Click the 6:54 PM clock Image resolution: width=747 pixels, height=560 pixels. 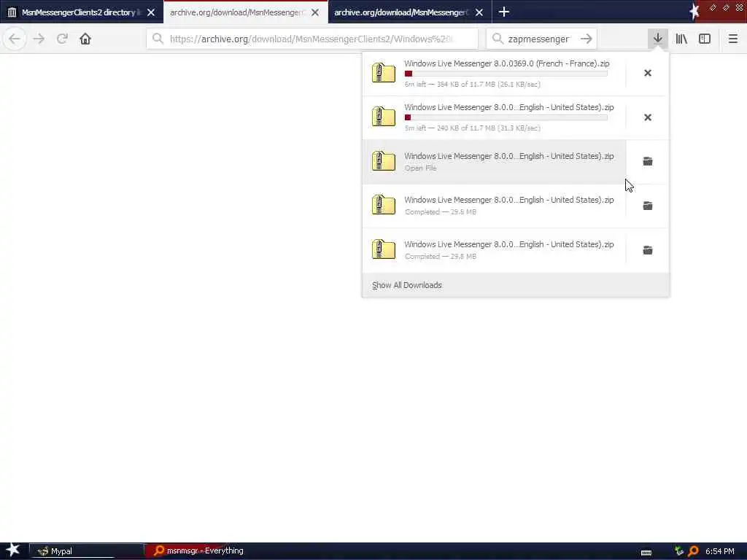(x=720, y=551)
